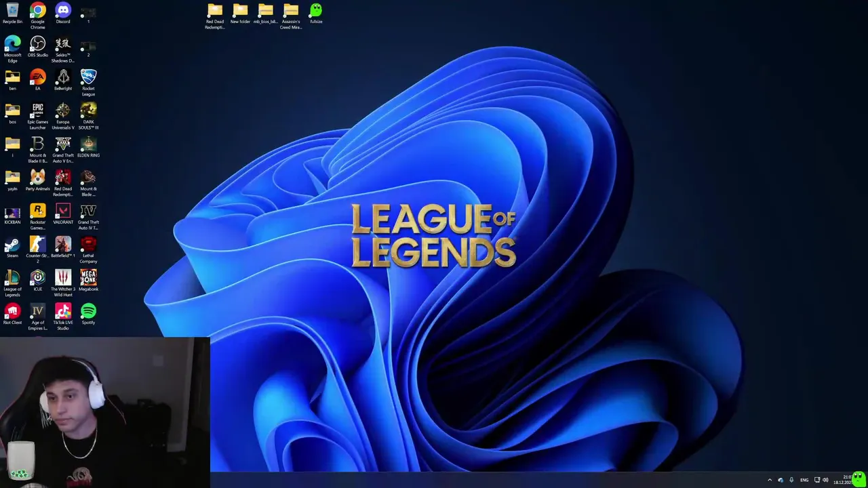Select the Europa Universalis V icon
The image size is (868, 488).
[x=63, y=116]
